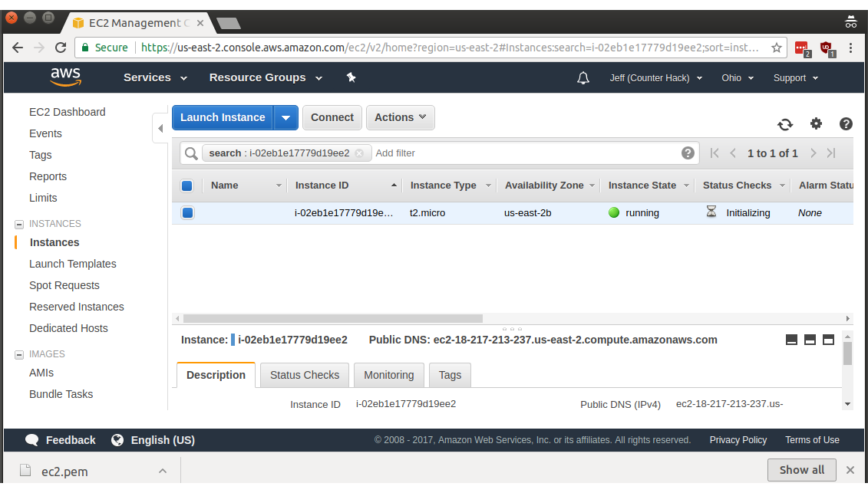Click the search filter help icon

click(688, 153)
